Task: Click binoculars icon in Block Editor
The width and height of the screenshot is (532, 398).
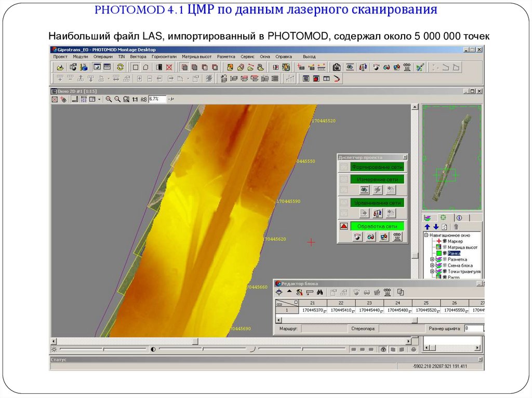Action: [320, 292]
